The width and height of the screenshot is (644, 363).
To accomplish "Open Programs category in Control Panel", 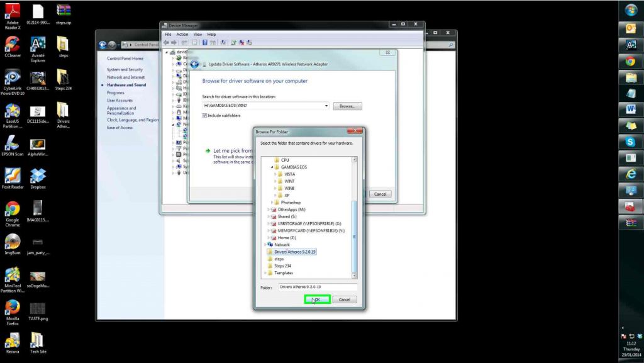I will pos(116,93).
